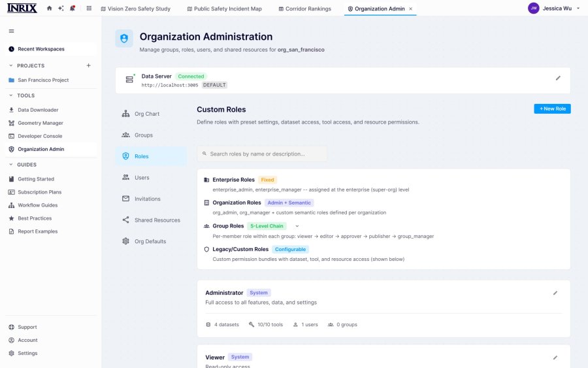Switch to Vision Zero Safety Study tab
Viewport: 588px width, 368px height.
point(135,8)
